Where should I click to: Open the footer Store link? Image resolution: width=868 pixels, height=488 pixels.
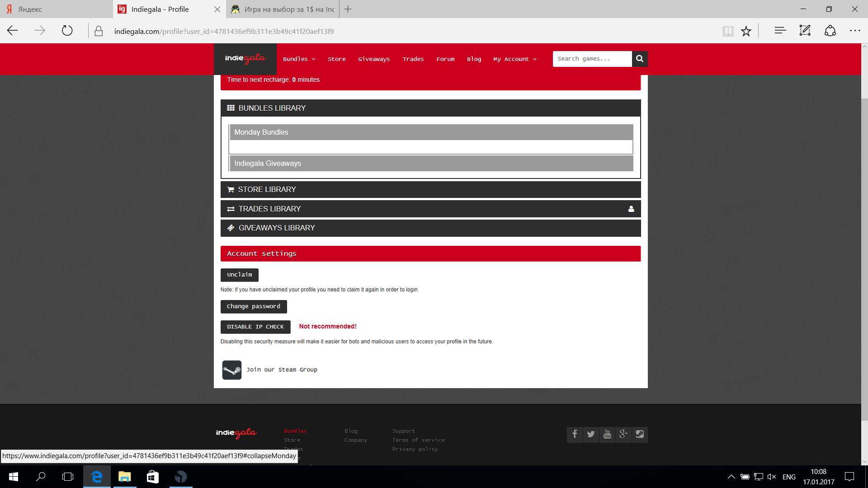click(x=292, y=440)
